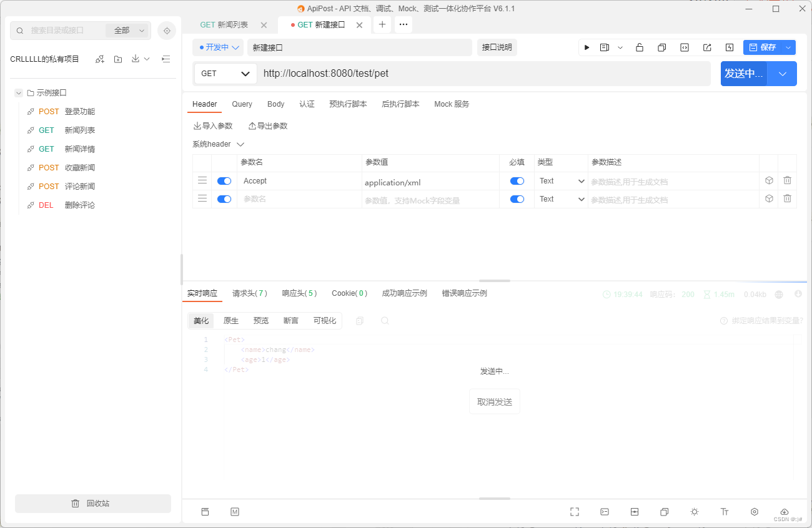The width and height of the screenshot is (812, 528).
Task: Open the Text type dropdown for Accept
Action: click(x=561, y=181)
